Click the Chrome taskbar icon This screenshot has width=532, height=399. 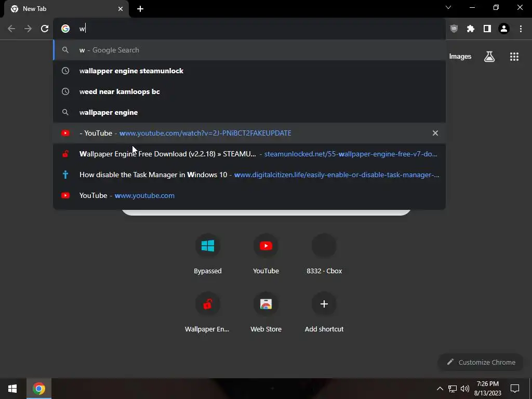(x=38, y=389)
